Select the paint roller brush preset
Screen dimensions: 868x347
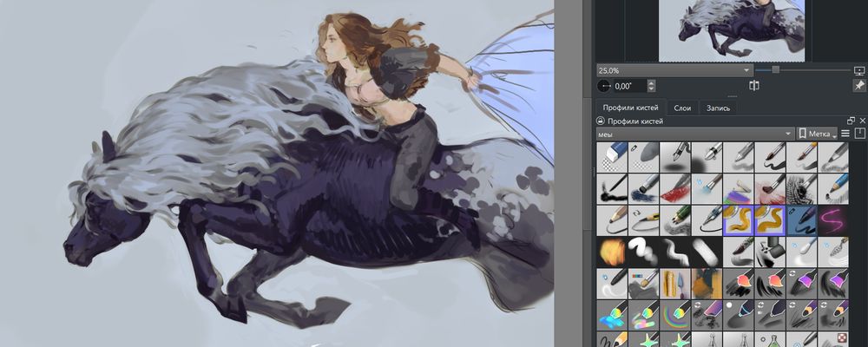pyautogui.click(x=770, y=252)
